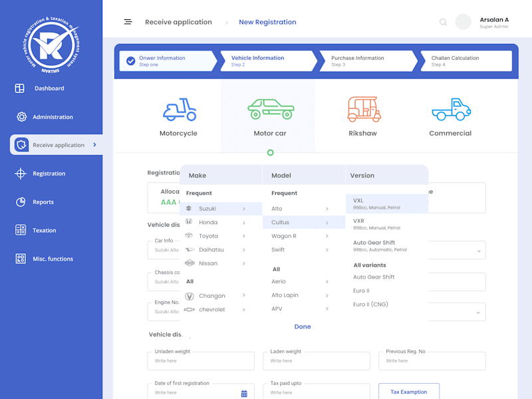
Task: Click calendar icon in first registration date
Action: pos(244,394)
